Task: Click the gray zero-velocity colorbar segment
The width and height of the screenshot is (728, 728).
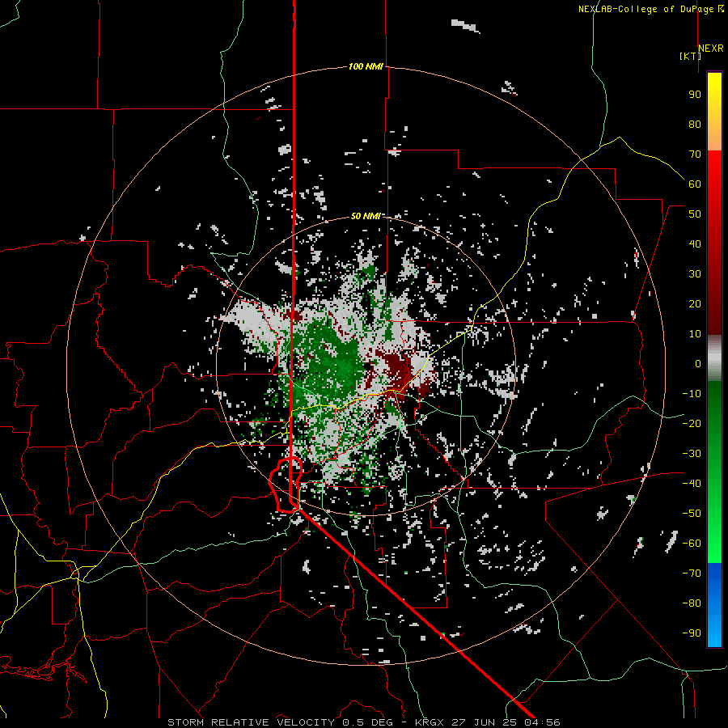Action: click(x=714, y=358)
